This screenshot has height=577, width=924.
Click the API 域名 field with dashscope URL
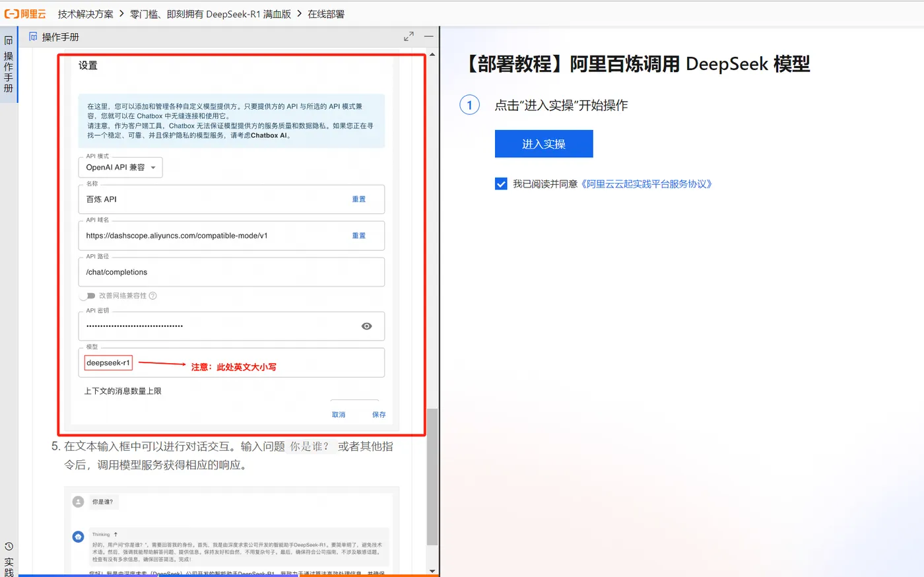click(231, 236)
